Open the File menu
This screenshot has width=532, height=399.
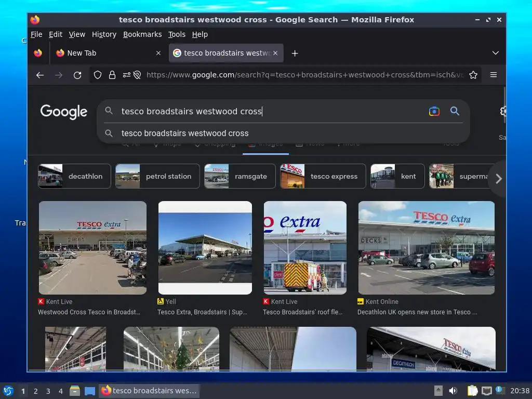tap(36, 34)
